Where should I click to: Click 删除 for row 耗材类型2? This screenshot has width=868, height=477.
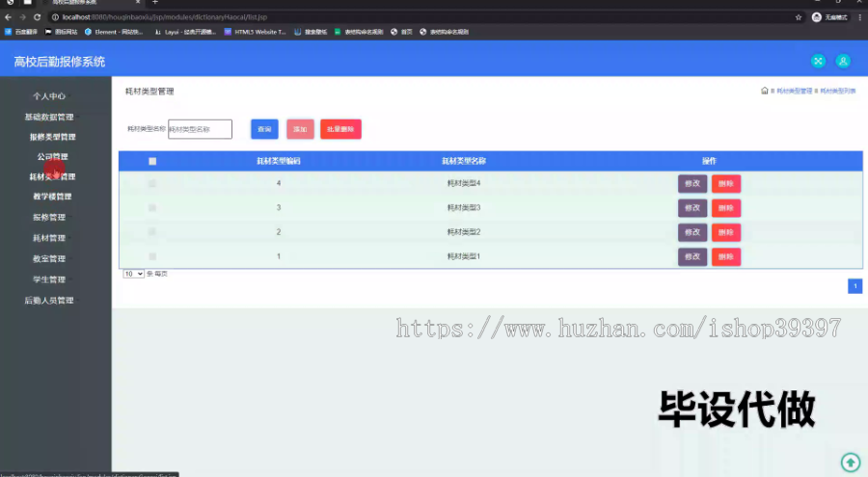coord(725,232)
